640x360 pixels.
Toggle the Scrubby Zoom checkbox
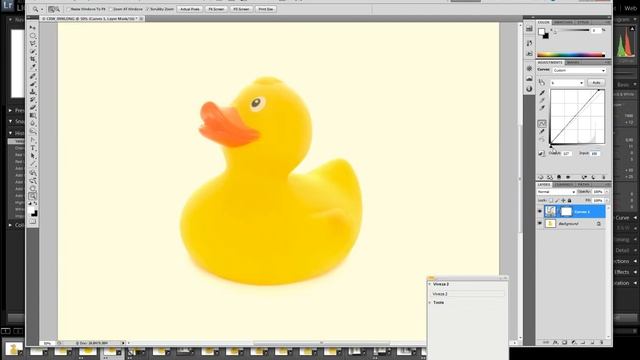[147, 9]
